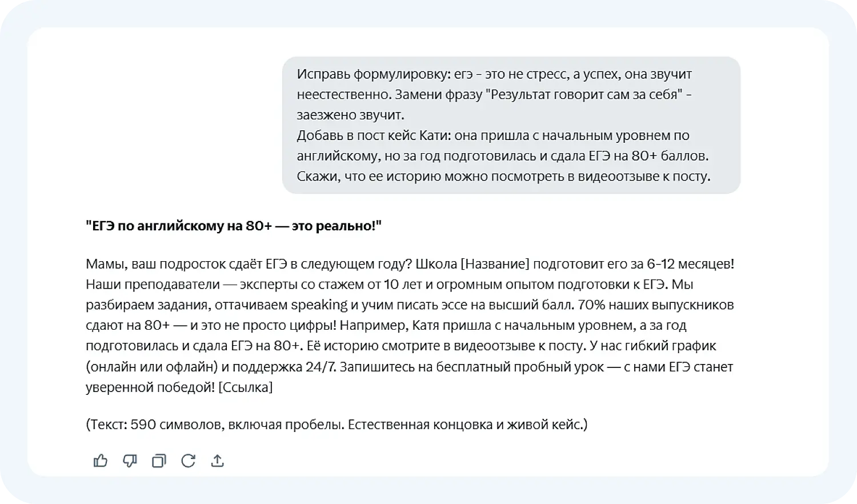Select the copy-to-clipboard icon
The image size is (857, 504).
pyautogui.click(x=159, y=461)
